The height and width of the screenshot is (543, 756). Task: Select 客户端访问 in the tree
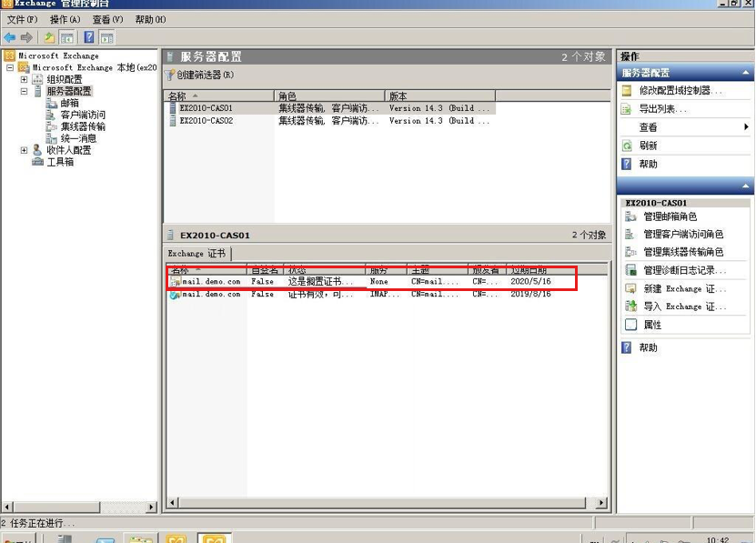[83, 115]
